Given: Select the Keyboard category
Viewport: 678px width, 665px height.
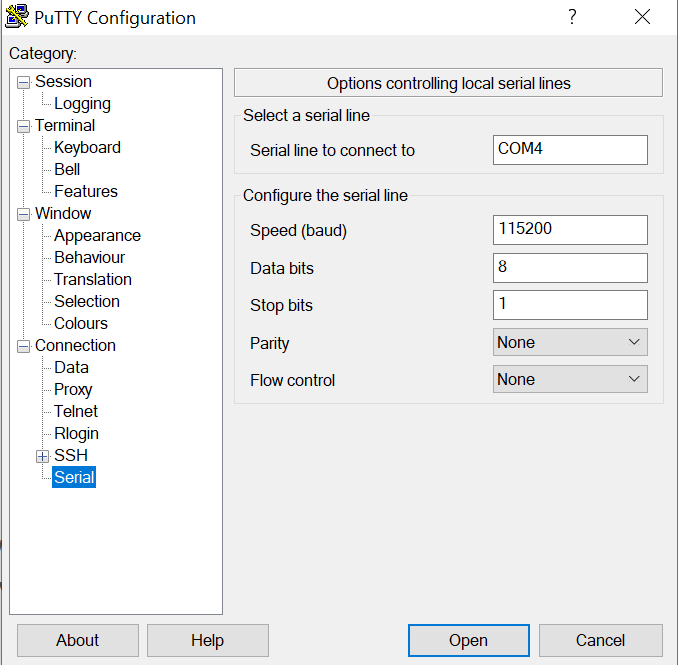Looking at the screenshot, I should tap(87, 147).
